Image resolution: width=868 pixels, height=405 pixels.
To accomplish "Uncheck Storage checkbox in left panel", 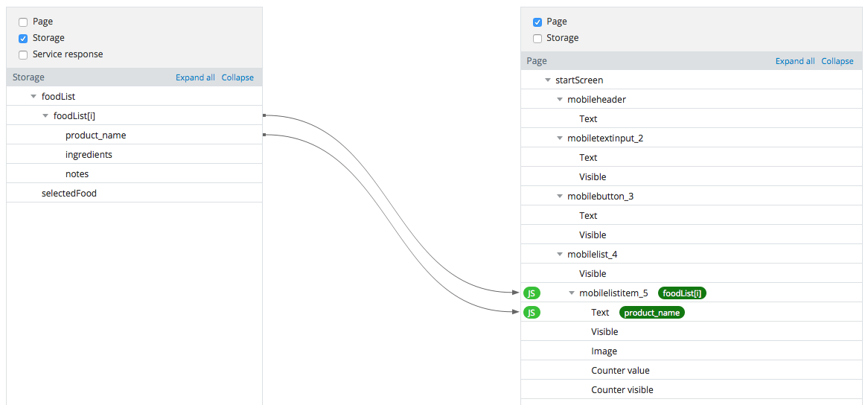I will 23,39.
